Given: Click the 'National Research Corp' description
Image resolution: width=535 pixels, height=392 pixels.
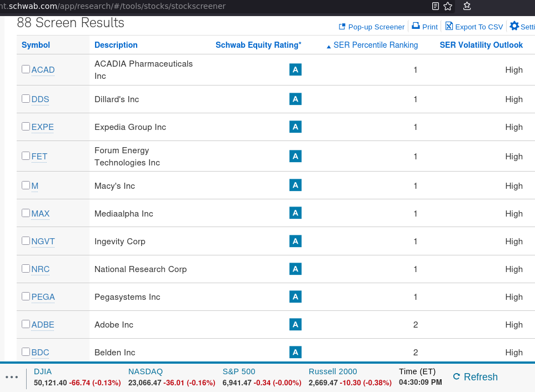Looking at the screenshot, I should tap(141, 269).
